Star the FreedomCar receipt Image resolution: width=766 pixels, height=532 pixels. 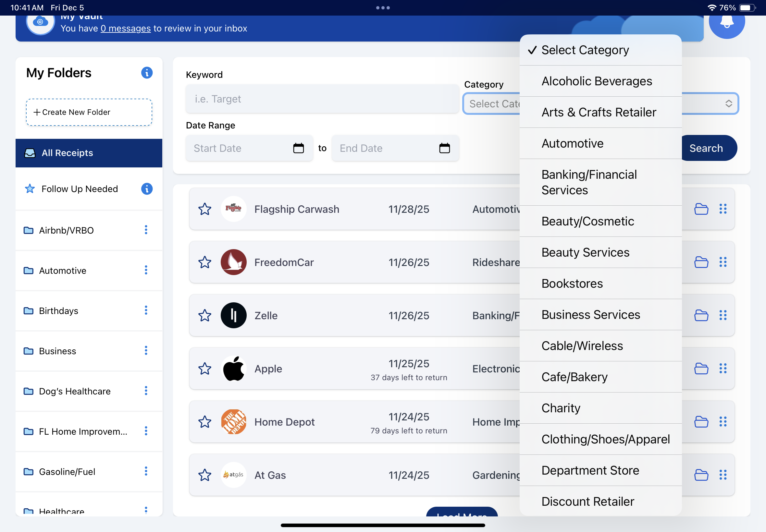tap(205, 262)
